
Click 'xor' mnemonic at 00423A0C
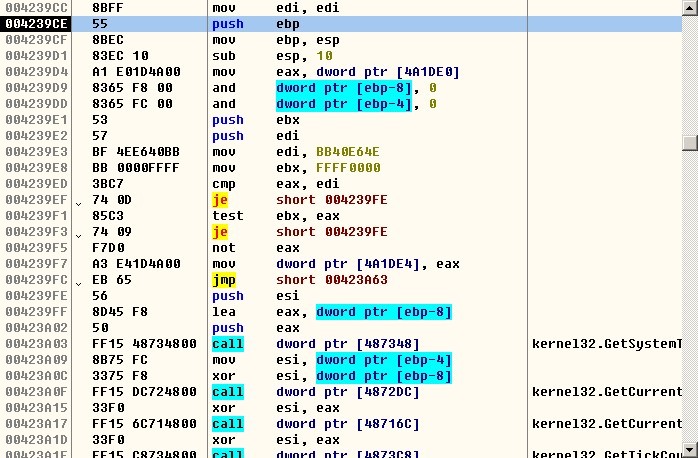coord(223,376)
